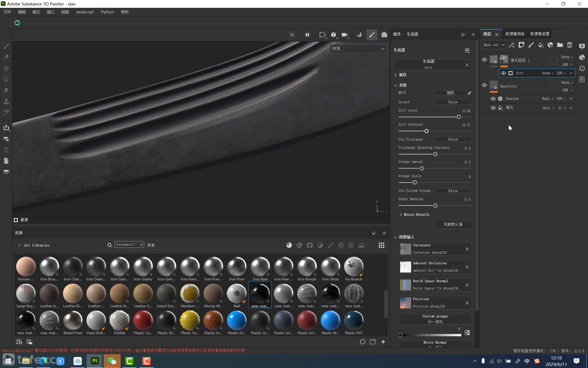The height and width of the screenshot is (368, 588).
Task: Switch to 纹理集设置 tab
Action: (x=540, y=34)
